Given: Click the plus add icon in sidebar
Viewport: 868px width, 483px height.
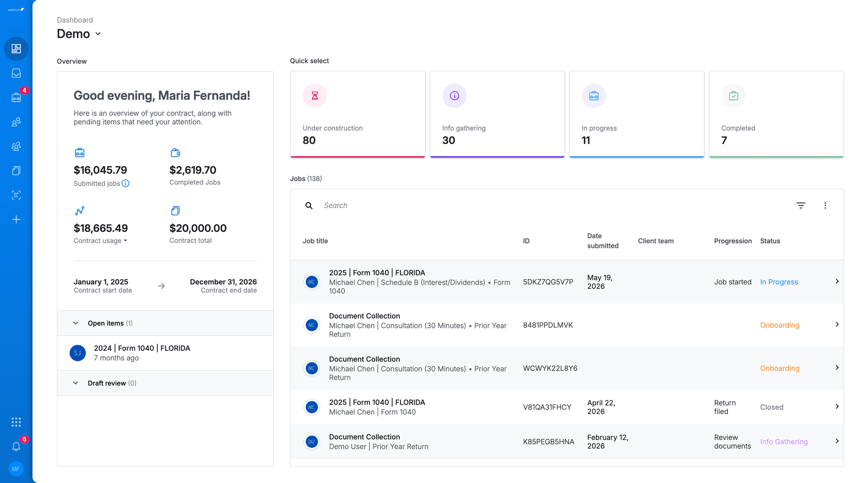Looking at the screenshot, I should (16, 220).
